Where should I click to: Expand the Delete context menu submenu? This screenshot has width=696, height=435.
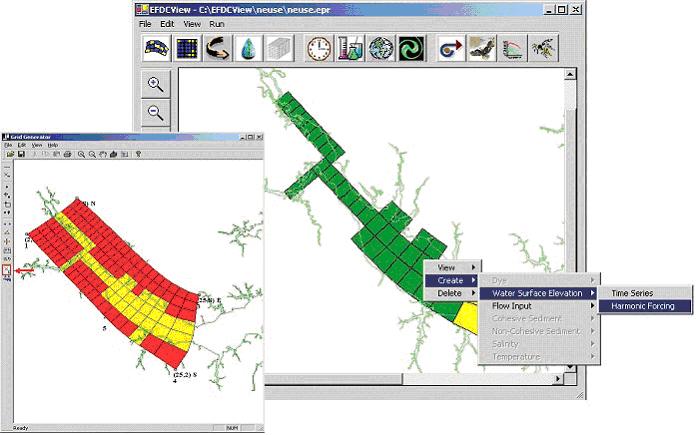click(452, 293)
